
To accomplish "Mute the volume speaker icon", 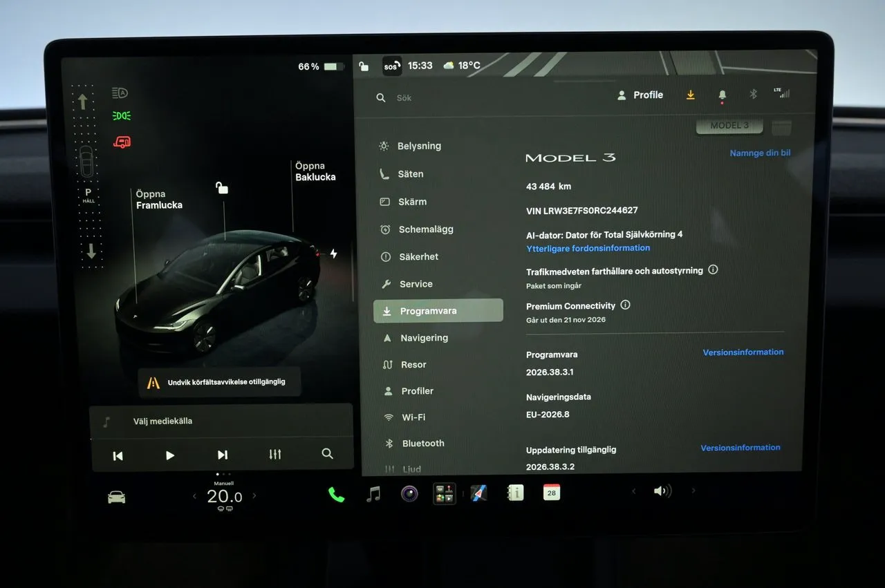I will [x=662, y=491].
